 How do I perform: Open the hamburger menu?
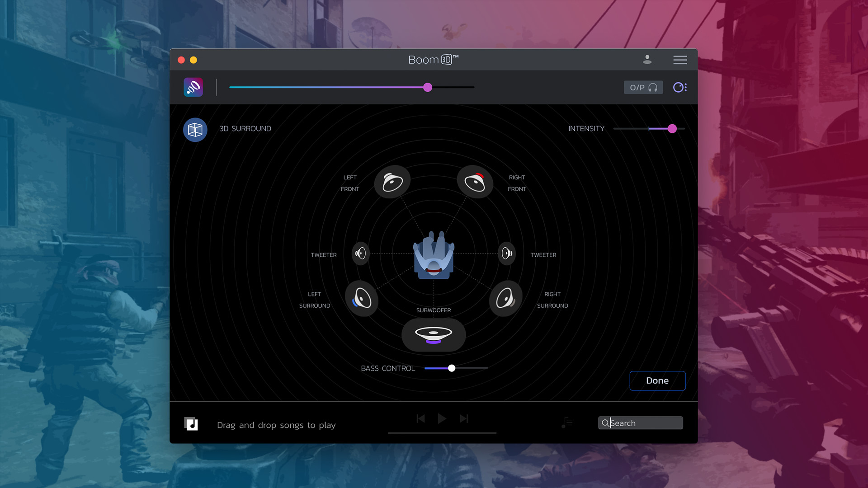[679, 60]
